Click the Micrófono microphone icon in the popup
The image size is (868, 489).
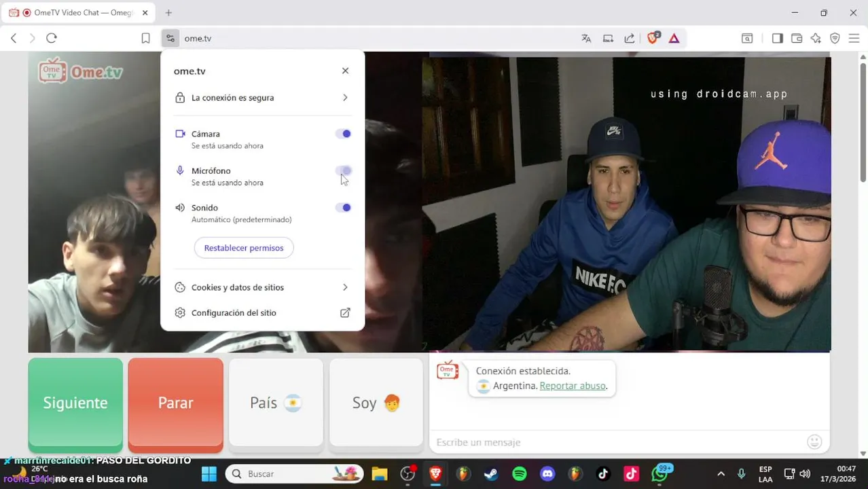pyautogui.click(x=180, y=170)
